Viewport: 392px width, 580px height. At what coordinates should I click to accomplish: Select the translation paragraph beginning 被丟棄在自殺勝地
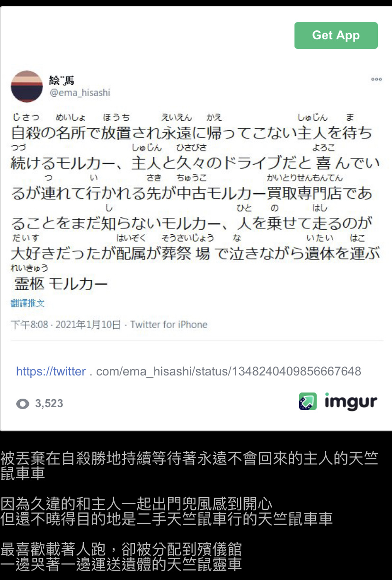(189, 466)
